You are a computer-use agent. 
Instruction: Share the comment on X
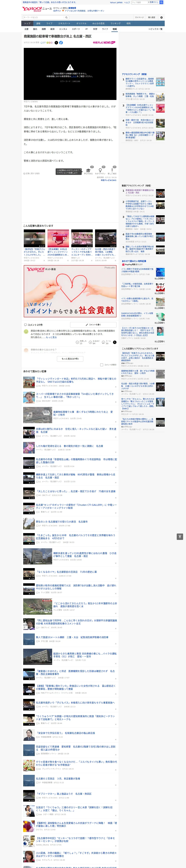pos(115,342)
